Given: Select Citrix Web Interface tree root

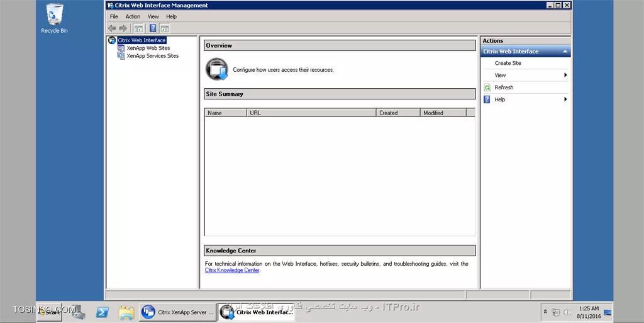Looking at the screenshot, I should coord(142,40).
